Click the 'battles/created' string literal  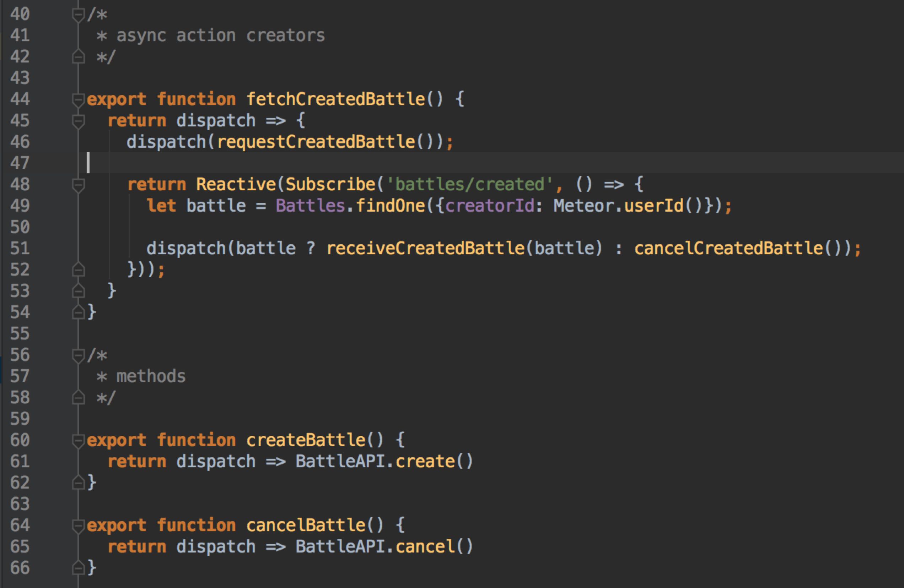[470, 185]
